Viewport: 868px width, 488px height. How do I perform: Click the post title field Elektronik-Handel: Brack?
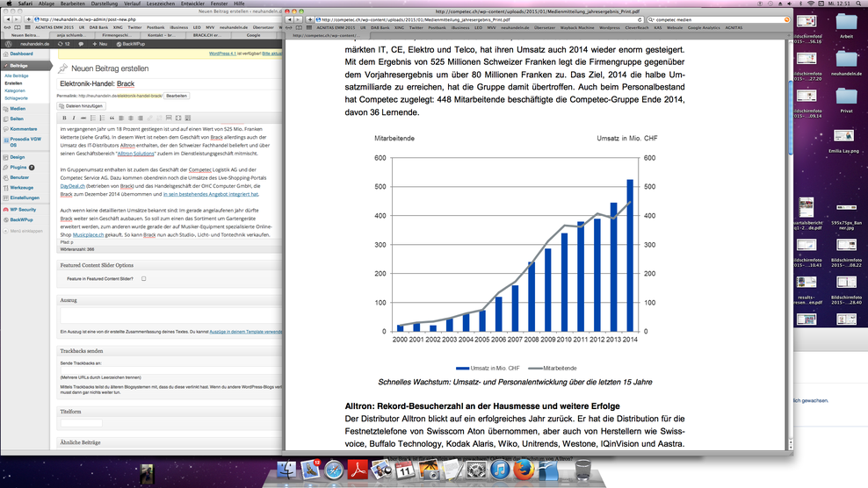tap(170, 83)
